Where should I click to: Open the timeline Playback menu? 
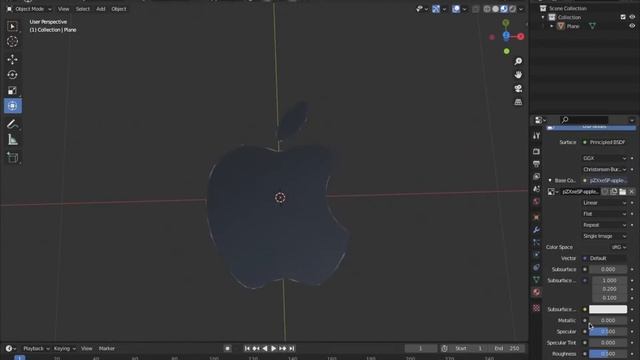[36, 349]
